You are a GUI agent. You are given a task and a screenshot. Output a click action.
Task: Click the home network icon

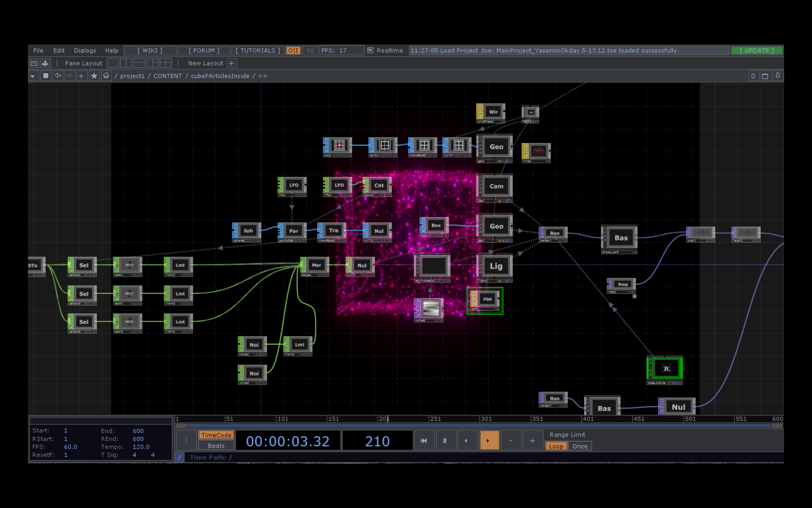106,76
